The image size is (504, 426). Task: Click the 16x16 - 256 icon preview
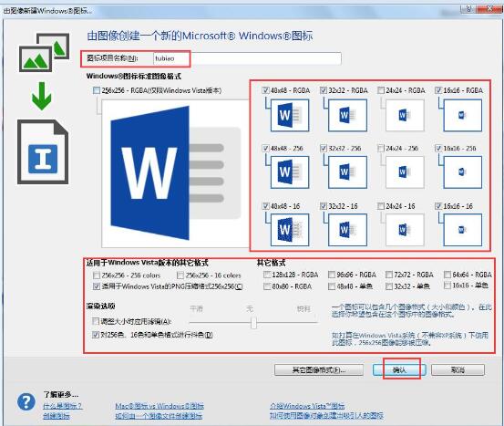click(x=462, y=172)
